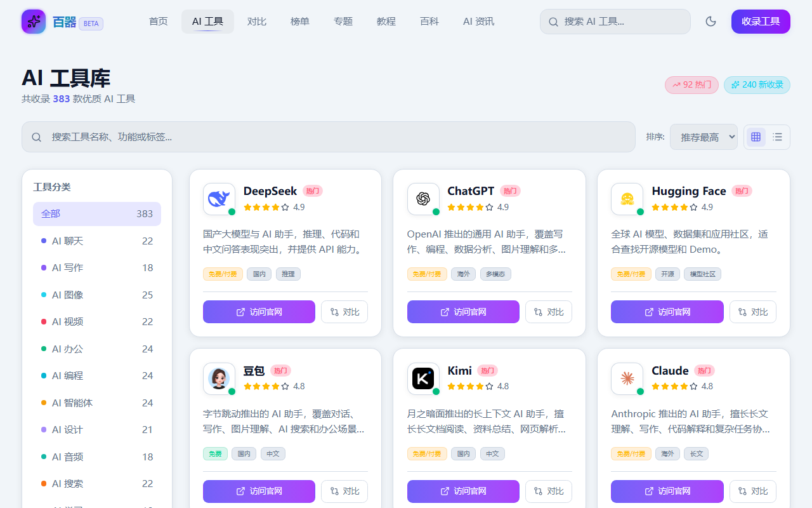Viewport: 812px width, 508px height.
Task: Open the ChatGPT tool title
Action: coord(471,191)
